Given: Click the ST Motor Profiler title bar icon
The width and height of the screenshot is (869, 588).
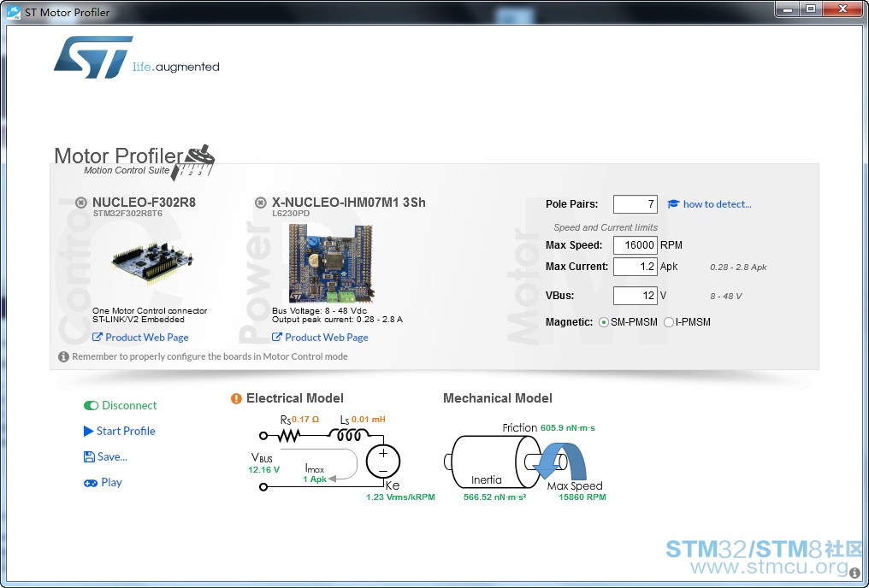Looking at the screenshot, I should [x=14, y=12].
